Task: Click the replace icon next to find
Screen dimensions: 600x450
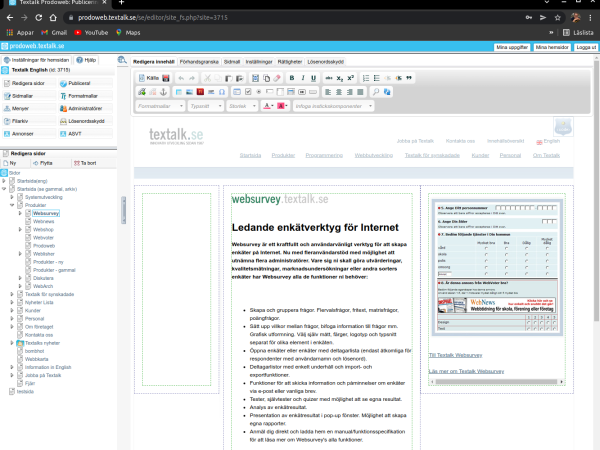Action: point(387,92)
